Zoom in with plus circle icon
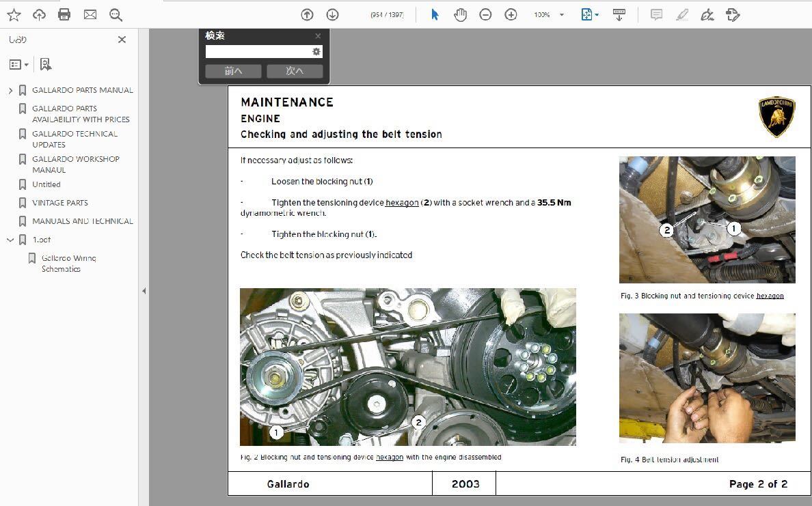 [511, 15]
